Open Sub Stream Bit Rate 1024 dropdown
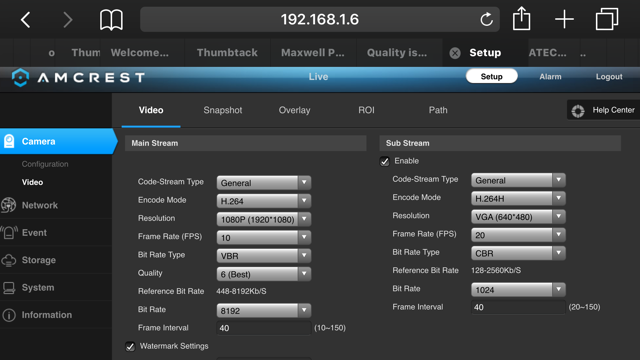 pyautogui.click(x=518, y=289)
